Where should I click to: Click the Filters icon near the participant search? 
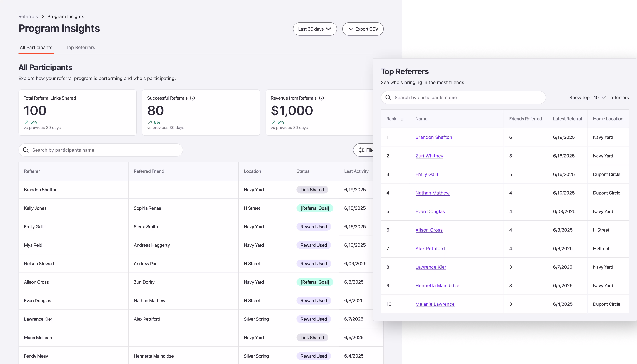point(362,150)
